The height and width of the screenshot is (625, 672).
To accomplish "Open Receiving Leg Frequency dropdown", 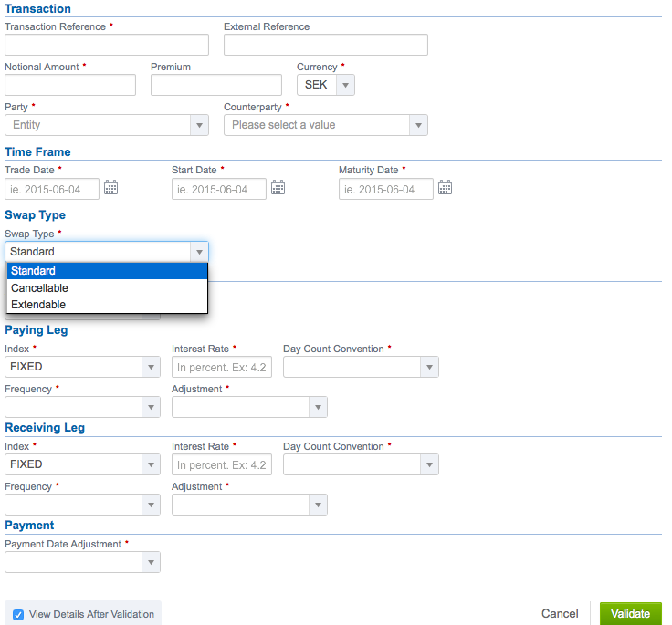I will coord(83,505).
